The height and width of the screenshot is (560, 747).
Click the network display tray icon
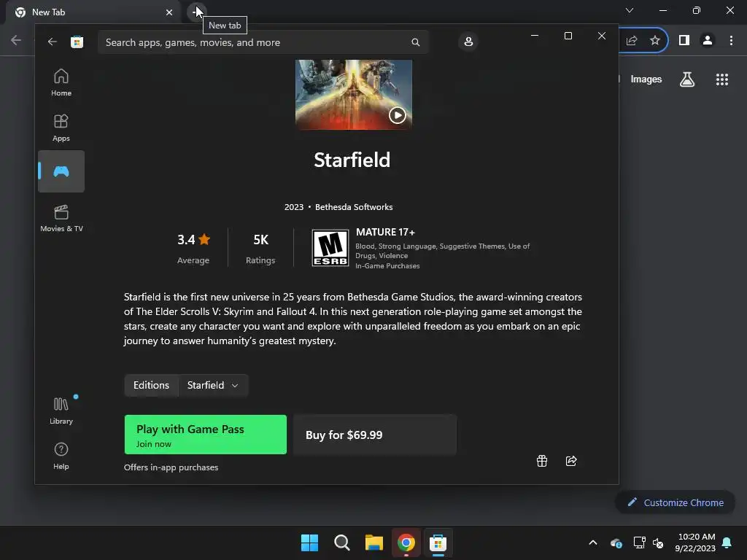639,542
